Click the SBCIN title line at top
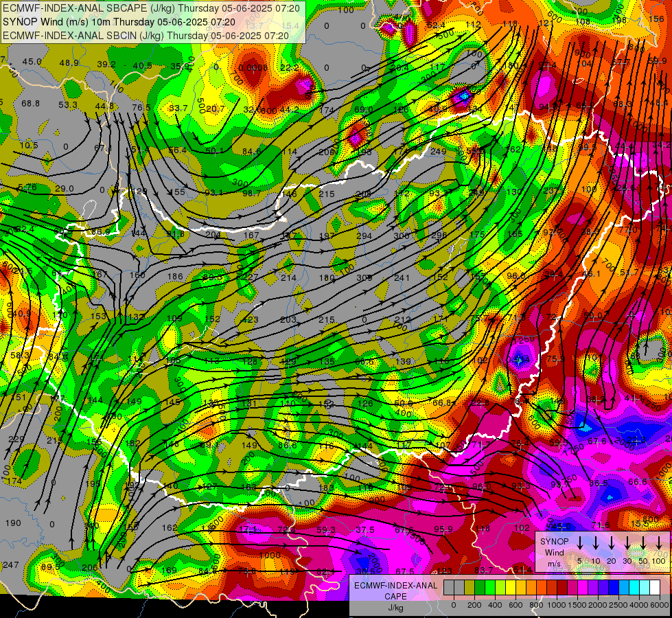The image size is (672, 618). coord(146,36)
